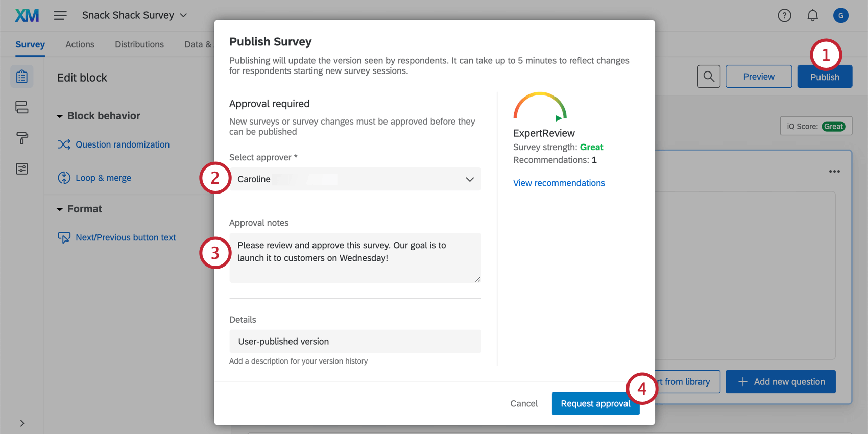Open the help question mark icon
The width and height of the screenshot is (868, 434).
pos(784,16)
